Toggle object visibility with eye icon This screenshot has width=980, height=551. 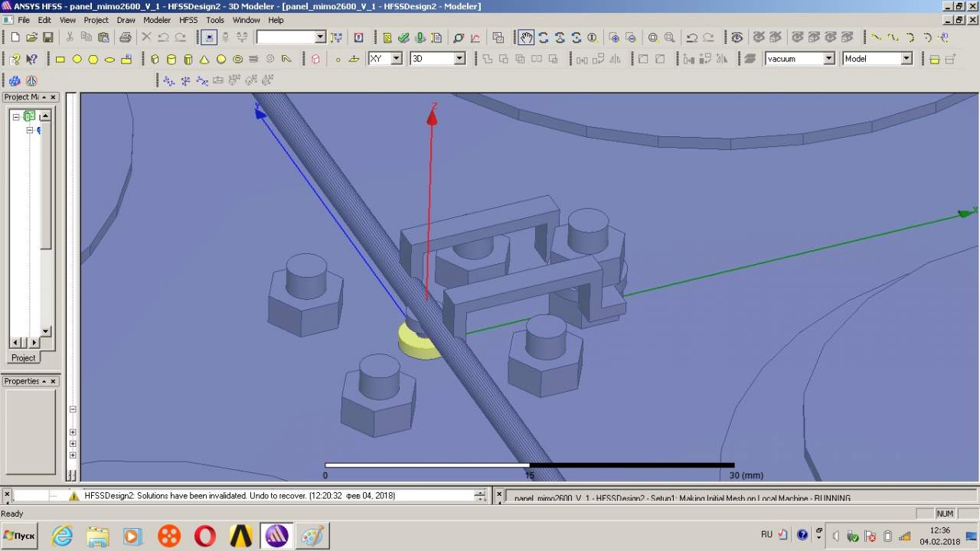737,37
